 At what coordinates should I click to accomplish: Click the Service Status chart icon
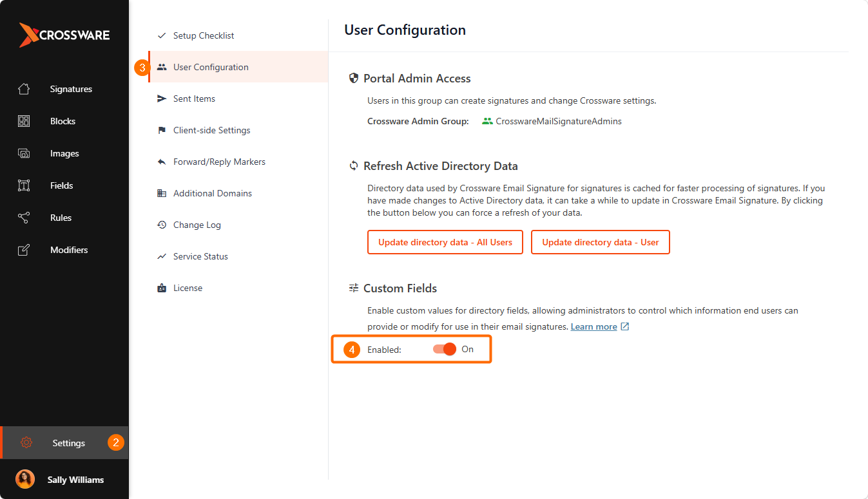162,256
